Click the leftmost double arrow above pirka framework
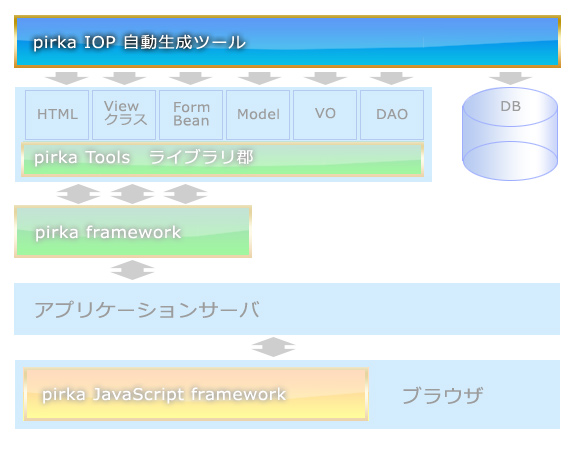Viewport: 580px width, 450px height. point(78,194)
